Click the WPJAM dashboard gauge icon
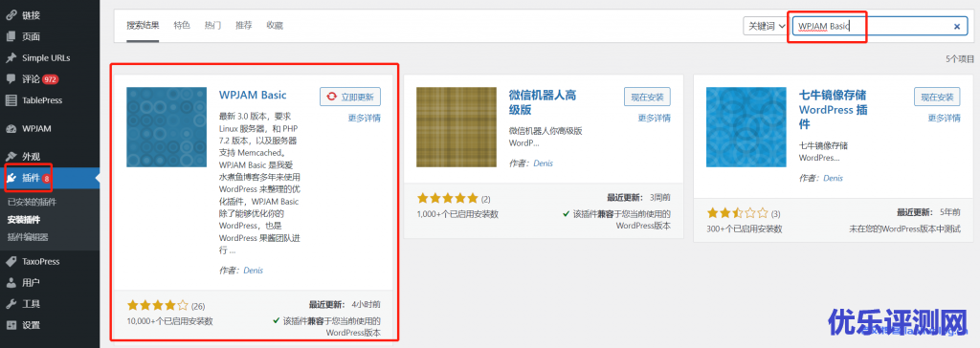 (x=11, y=129)
